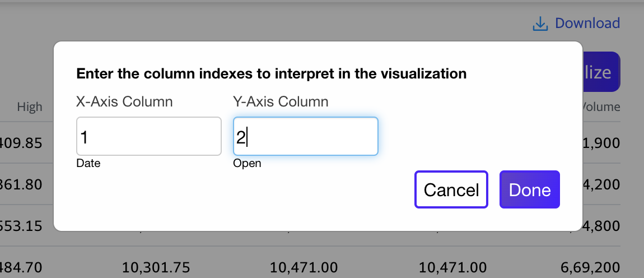Click the Y-Axis Column input field
644x278 pixels.
[x=305, y=136]
